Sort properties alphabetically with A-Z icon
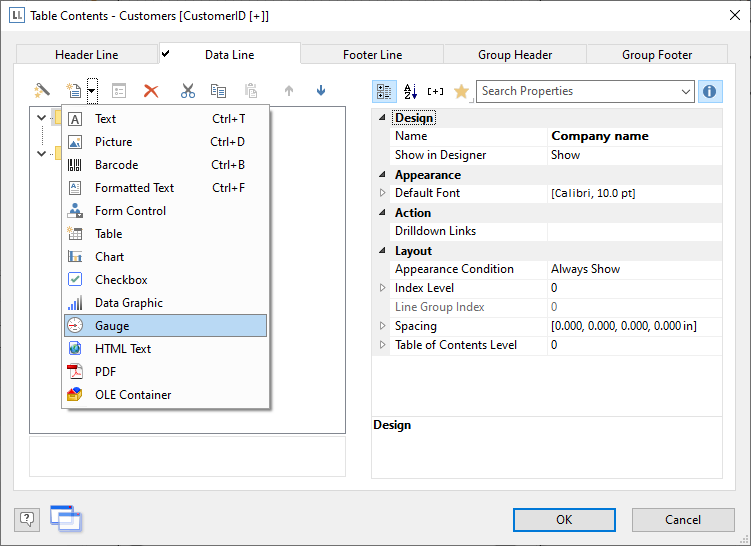The width and height of the screenshot is (751, 546). click(x=410, y=91)
